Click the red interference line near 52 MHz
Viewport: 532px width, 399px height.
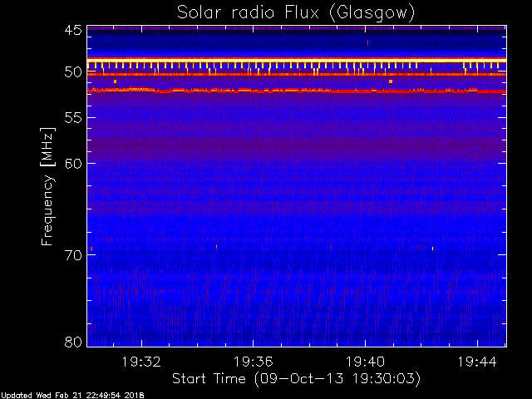tap(297, 91)
